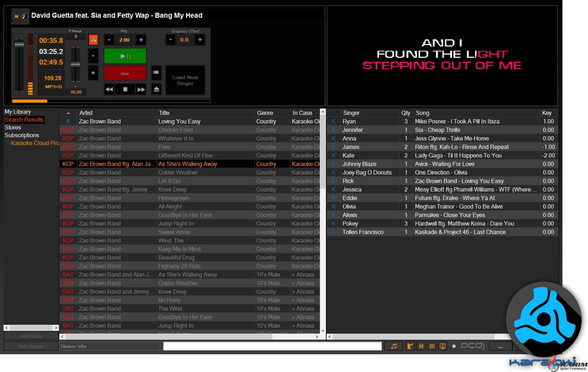This screenshot has width=588, height=372.
Task: Expand the Subscriptions tree in the sidebar
Action: pyautogui.click(x=21, y=135)
